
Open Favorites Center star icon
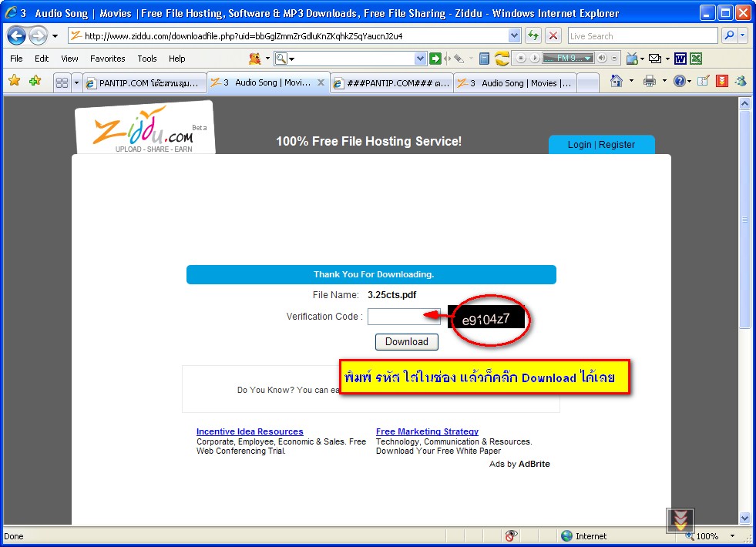click(15, 80)
